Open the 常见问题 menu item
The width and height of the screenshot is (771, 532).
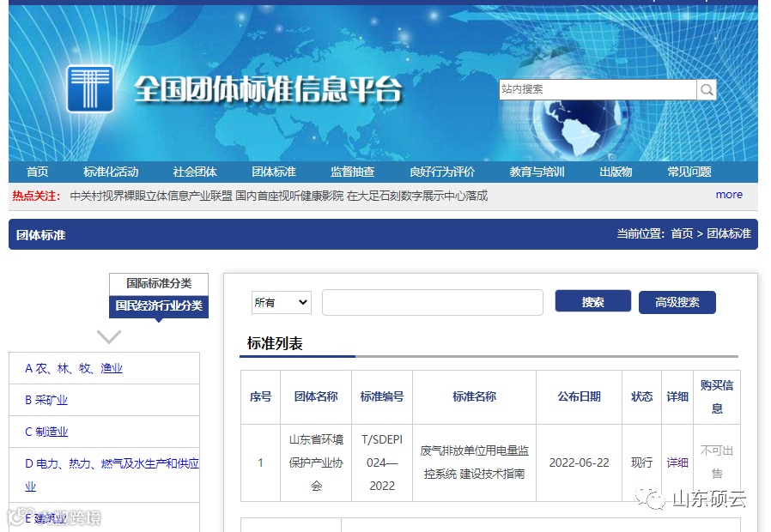click(689, 172)
